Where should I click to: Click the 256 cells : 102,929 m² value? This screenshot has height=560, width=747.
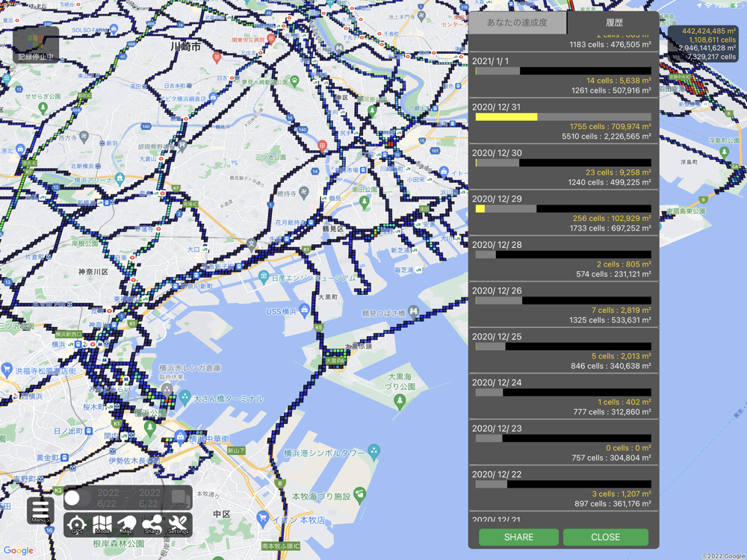coord(612,219)
